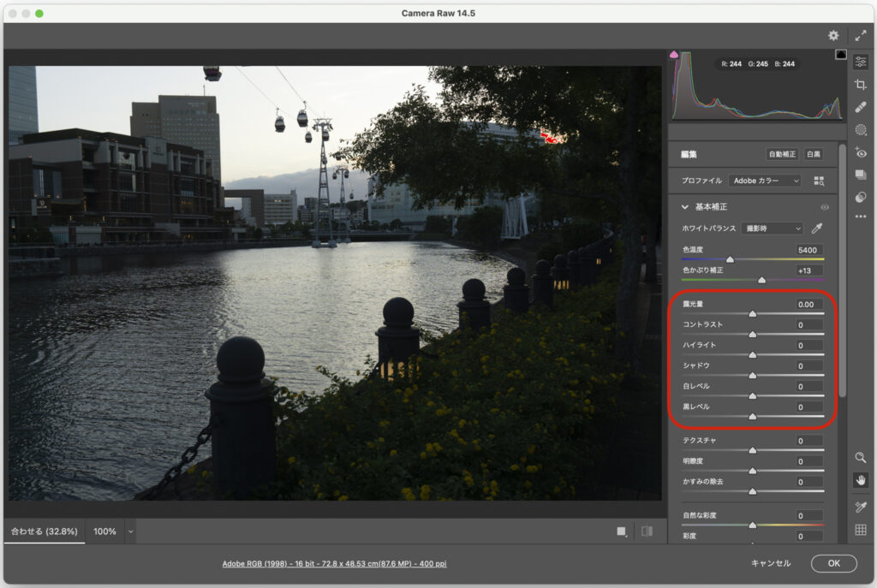Click the 色かぶり補正 value field +13
This screenshot has width=877, height=588.
point(808,270)
